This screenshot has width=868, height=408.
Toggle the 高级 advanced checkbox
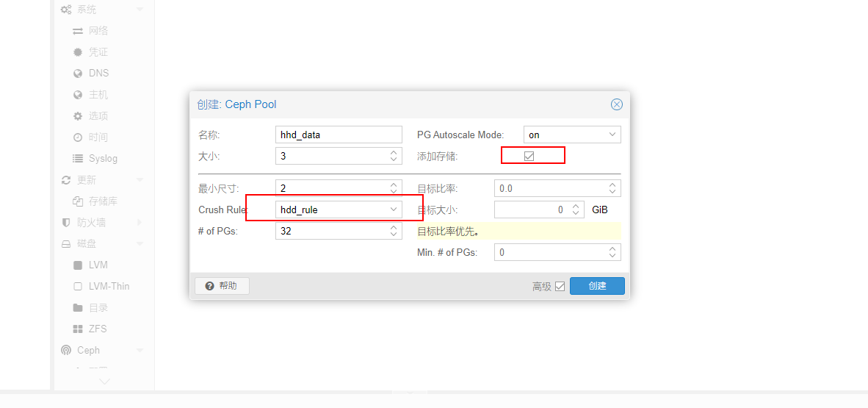560,286
